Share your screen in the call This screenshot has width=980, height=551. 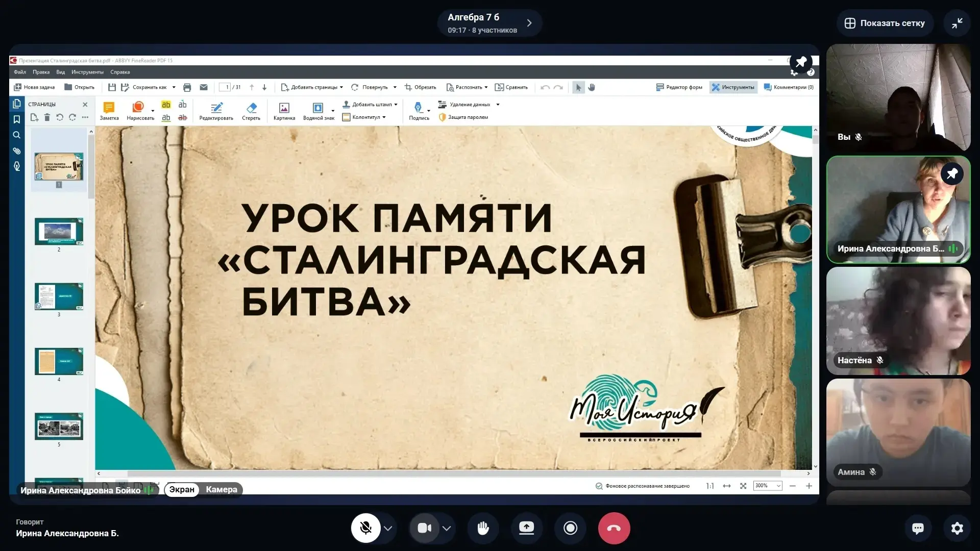point(526,528)
